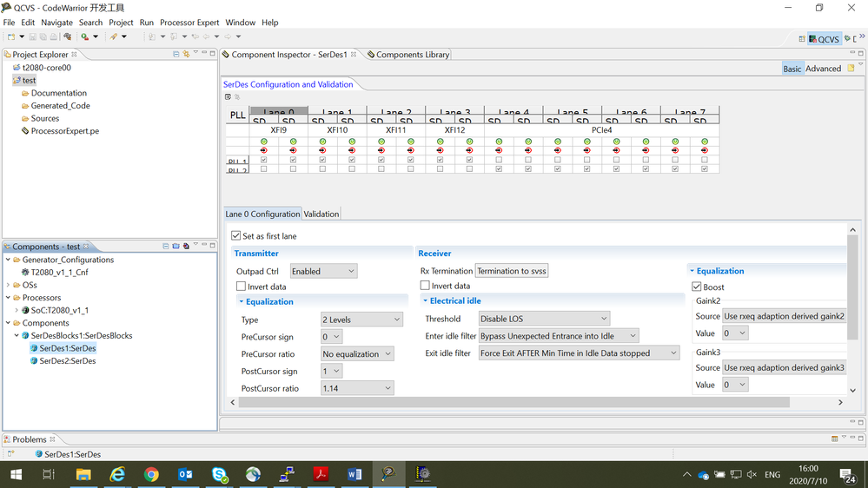
Task: Open Microsoft Word from taskbar
Action: point(354,474)
